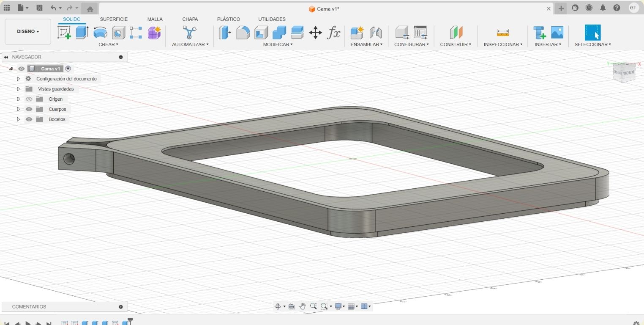Expand Configuración del documento node
The image size is (644, 325).
(x=18, y=79)
